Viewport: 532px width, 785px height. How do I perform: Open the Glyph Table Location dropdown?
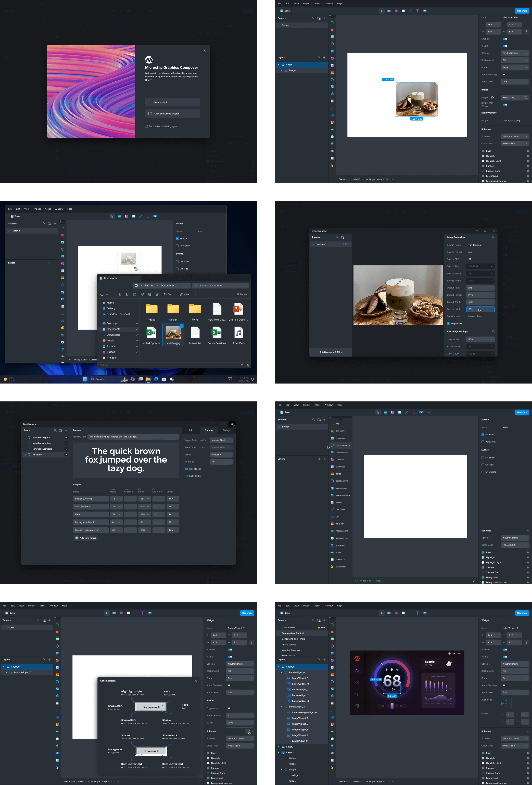(221, 440)
